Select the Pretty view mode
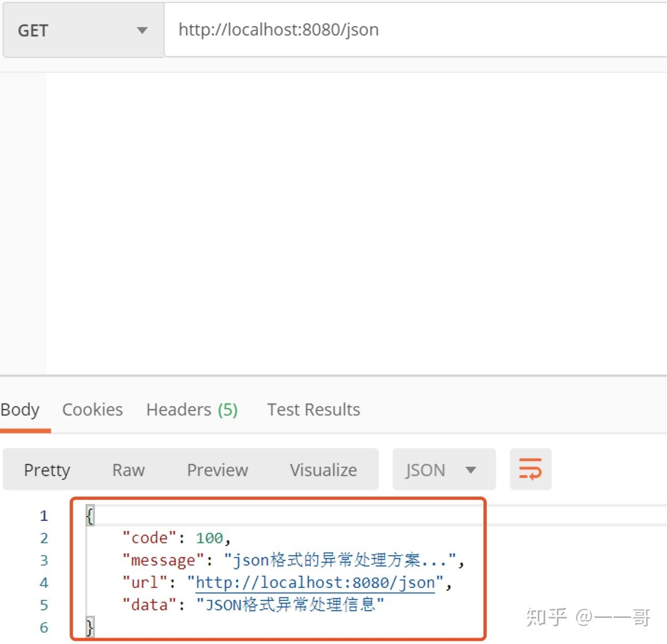This screenshot has width=667, height=644. click(47, 470)
